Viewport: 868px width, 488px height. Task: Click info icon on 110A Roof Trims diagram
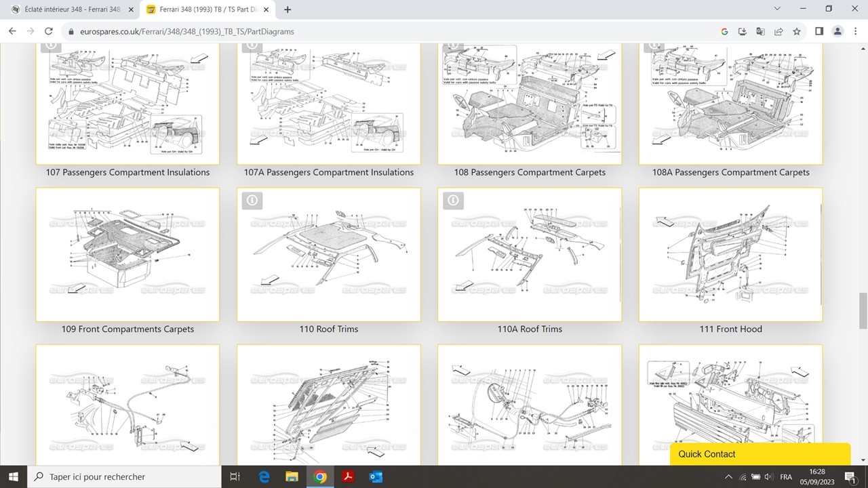click(x=453, y=201)
